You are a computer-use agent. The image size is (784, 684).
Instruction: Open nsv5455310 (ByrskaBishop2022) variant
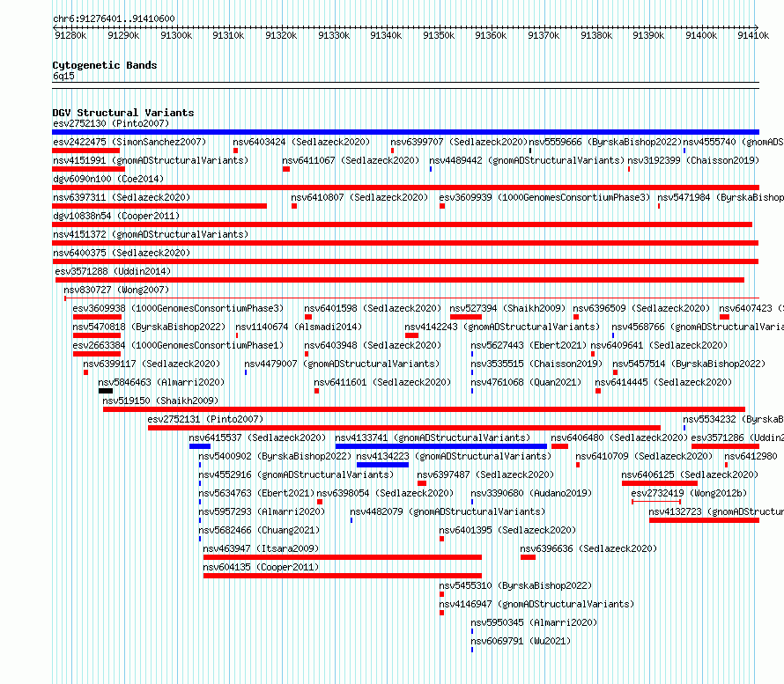tap(515, 585)
